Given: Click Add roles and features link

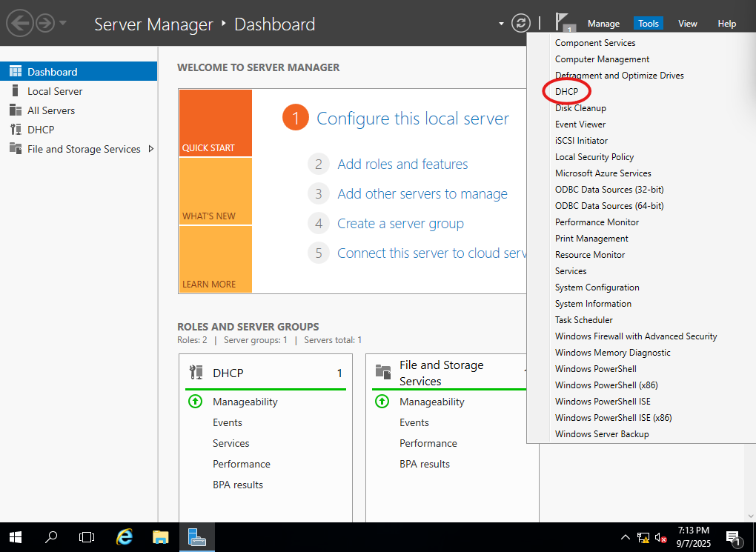Looking at the screenshot, I should 402,164.
